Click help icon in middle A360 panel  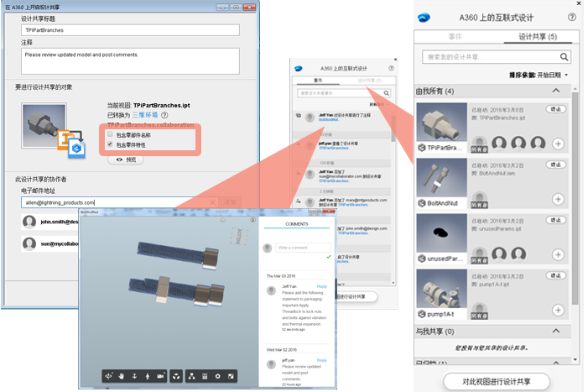click(x=391, y=68)
